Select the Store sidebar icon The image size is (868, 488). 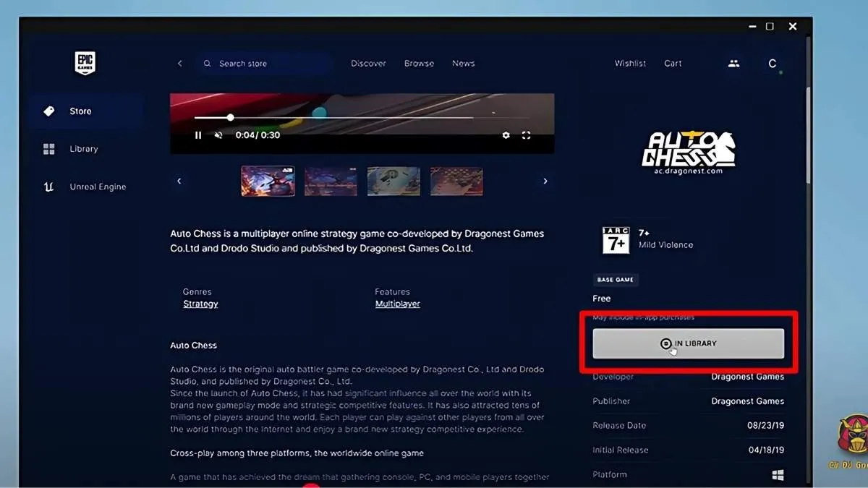coord(48,111)
